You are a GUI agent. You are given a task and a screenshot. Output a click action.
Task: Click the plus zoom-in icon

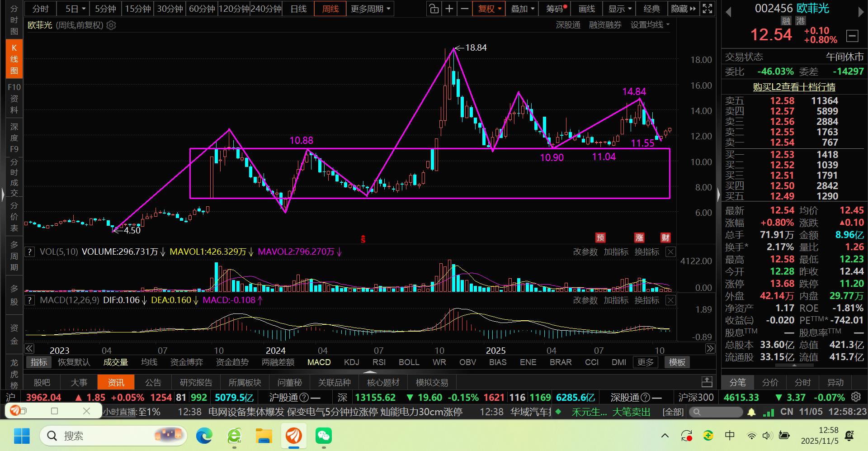(449, 9)
